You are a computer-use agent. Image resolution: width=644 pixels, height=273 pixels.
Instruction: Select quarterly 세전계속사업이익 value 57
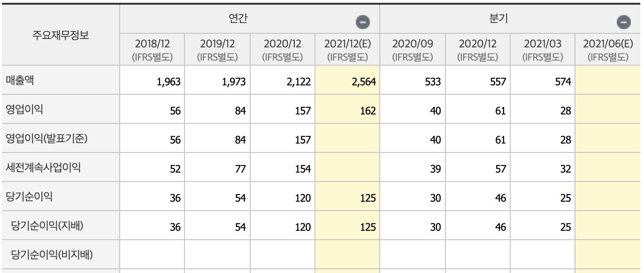[x=500, y=170]
